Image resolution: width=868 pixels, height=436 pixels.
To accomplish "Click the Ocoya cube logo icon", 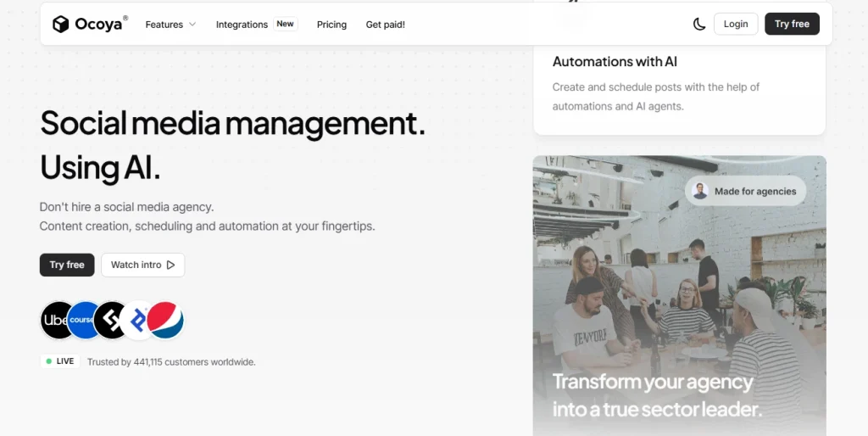I will (x=60, y=25).
